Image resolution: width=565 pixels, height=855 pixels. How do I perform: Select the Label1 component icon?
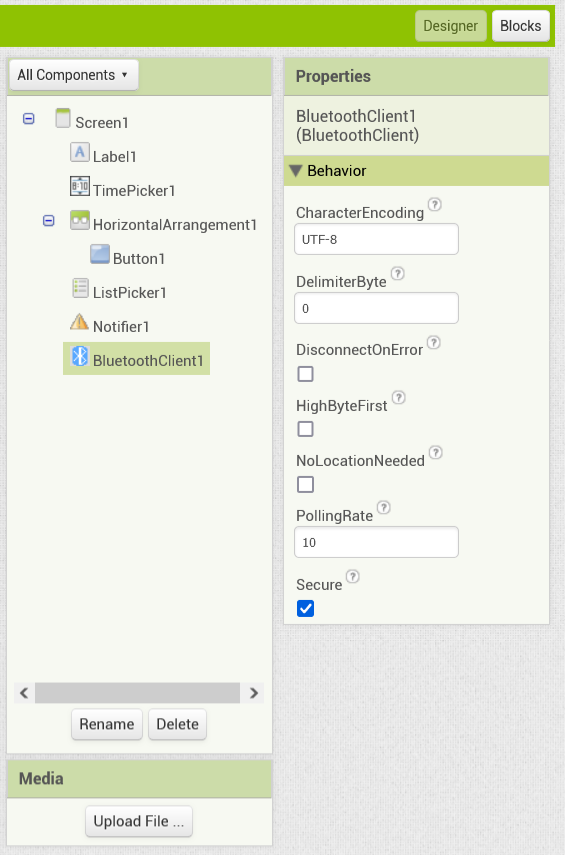click(x=80, y=152)
